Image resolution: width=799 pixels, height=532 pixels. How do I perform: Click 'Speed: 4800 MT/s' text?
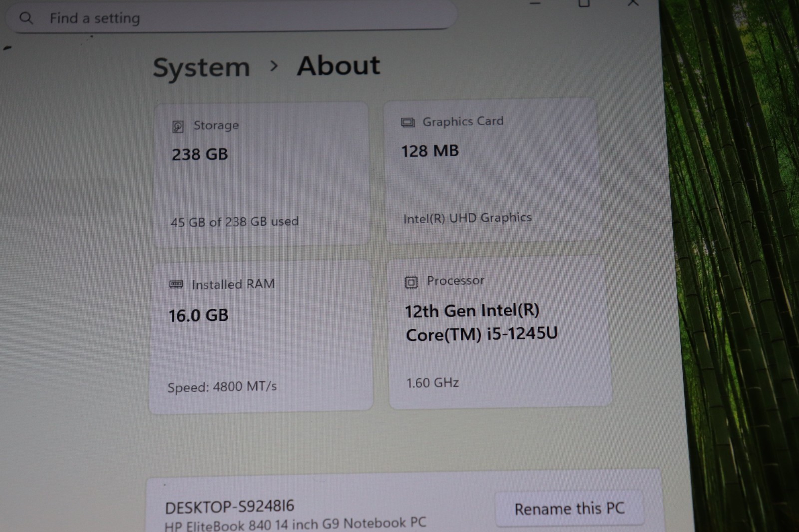[x=222, y=387]
